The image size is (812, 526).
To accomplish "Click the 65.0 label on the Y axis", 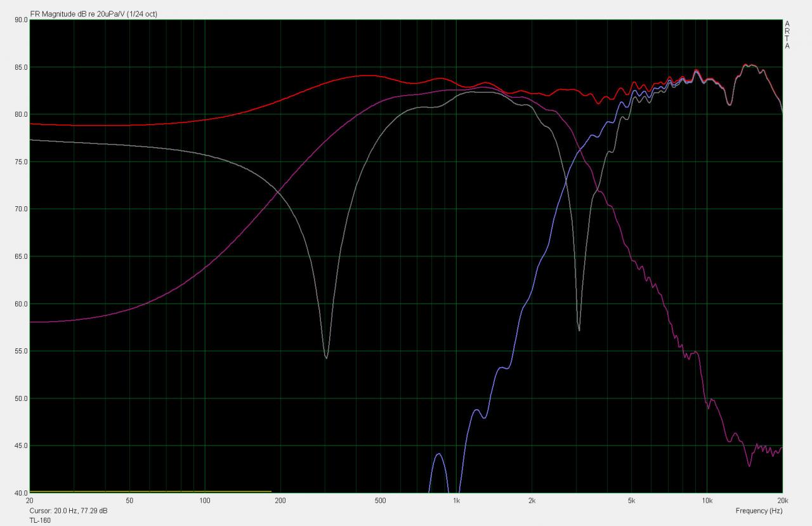I will pyautogui.click(x=21, y=256).
